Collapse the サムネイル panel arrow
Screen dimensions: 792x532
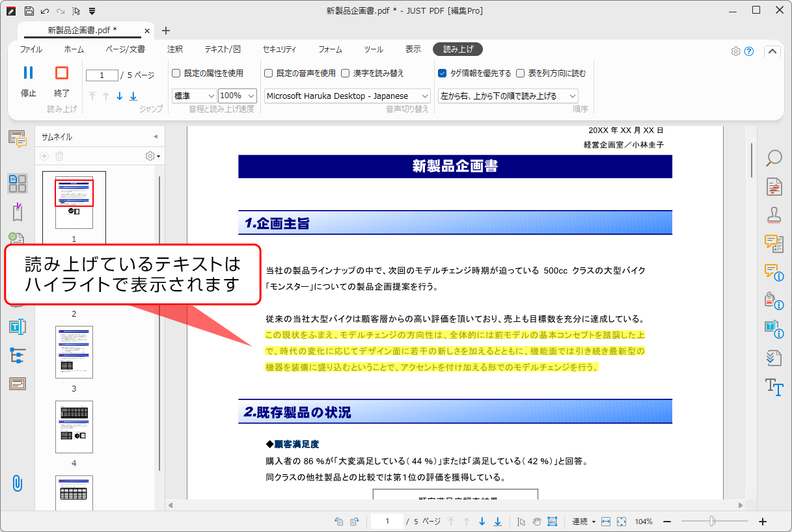[x=156, y=137]
